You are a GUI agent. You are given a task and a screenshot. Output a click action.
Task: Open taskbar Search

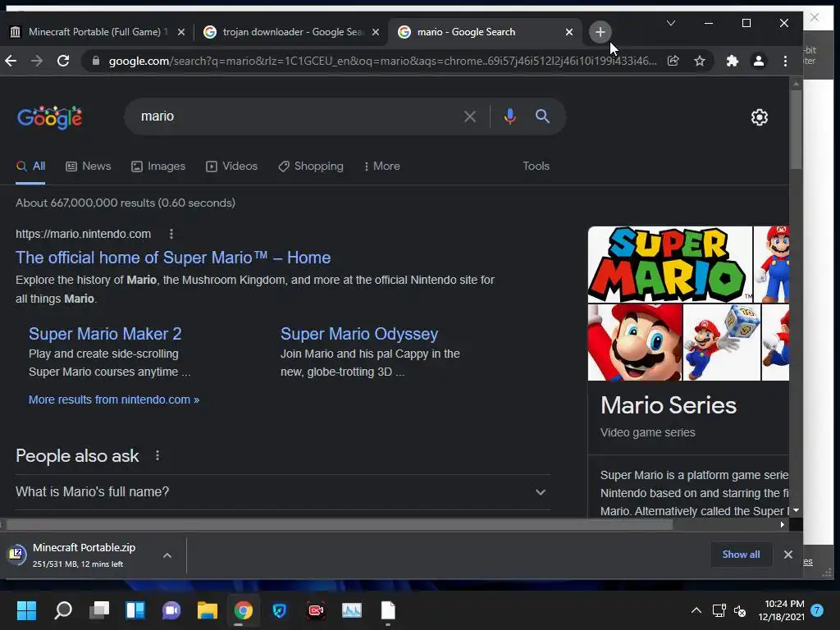[63, 610]
